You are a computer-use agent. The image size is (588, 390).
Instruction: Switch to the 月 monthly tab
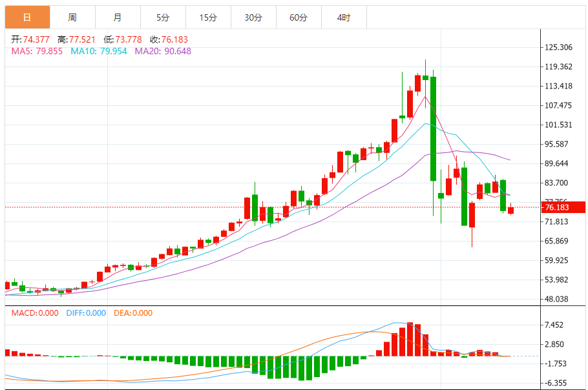click(x=118, y=17)
